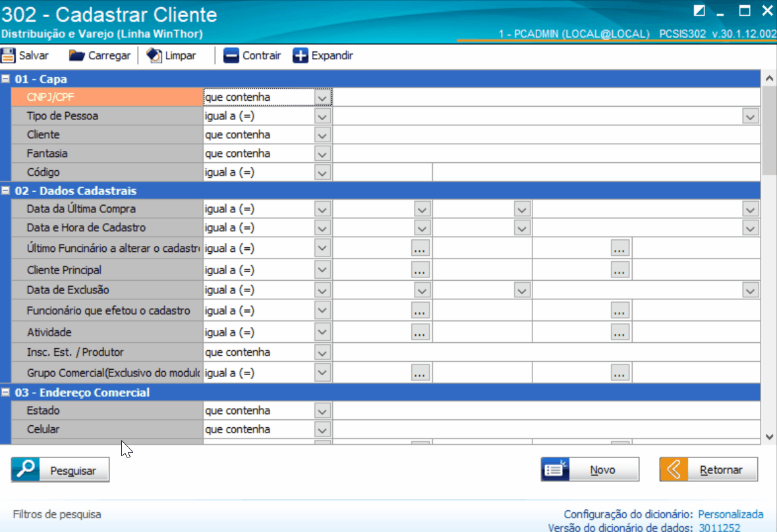
Task: Open first lookup for Último Funcionário a alterar
Action: click(x=420, y=249)
